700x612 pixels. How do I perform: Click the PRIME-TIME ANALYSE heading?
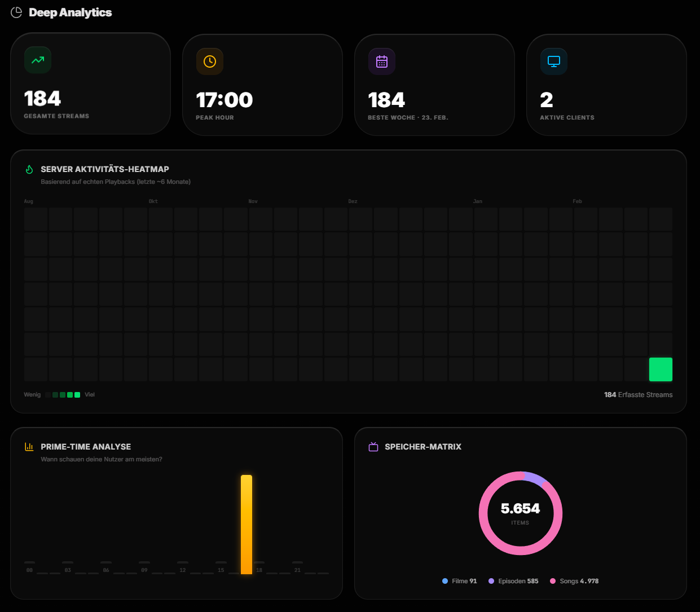[x=86, y=447]
